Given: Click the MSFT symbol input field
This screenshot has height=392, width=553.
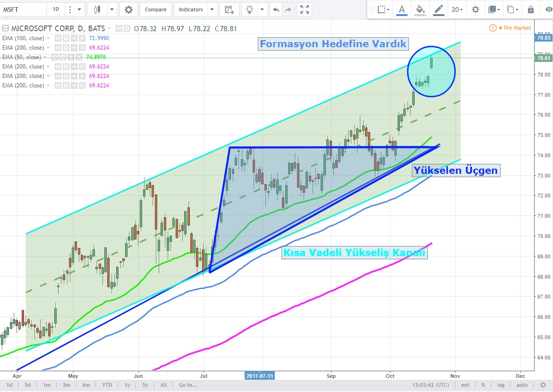Looking at the screenshot, I should [x=24, y=9].
